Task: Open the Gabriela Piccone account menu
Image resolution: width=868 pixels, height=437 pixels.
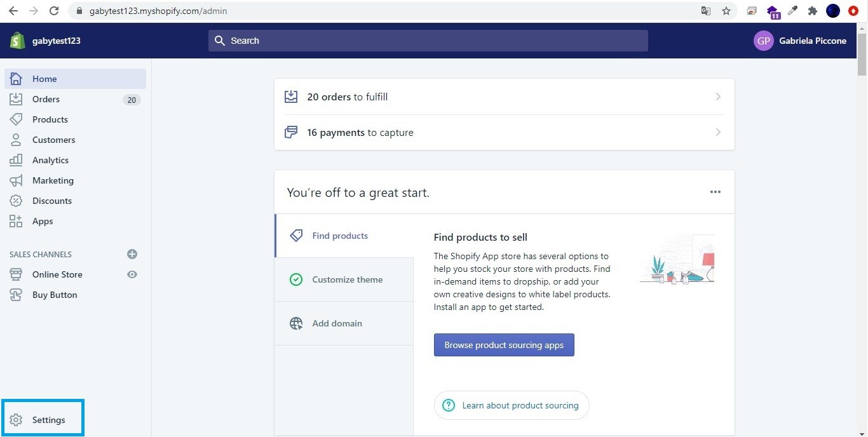Action: [800, 41]
